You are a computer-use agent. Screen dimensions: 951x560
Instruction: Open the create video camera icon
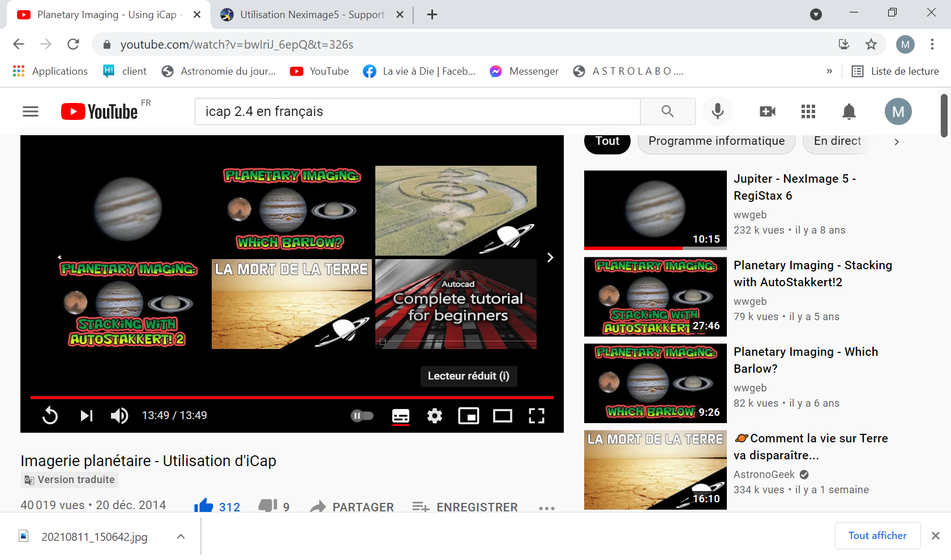click(768, 111)
